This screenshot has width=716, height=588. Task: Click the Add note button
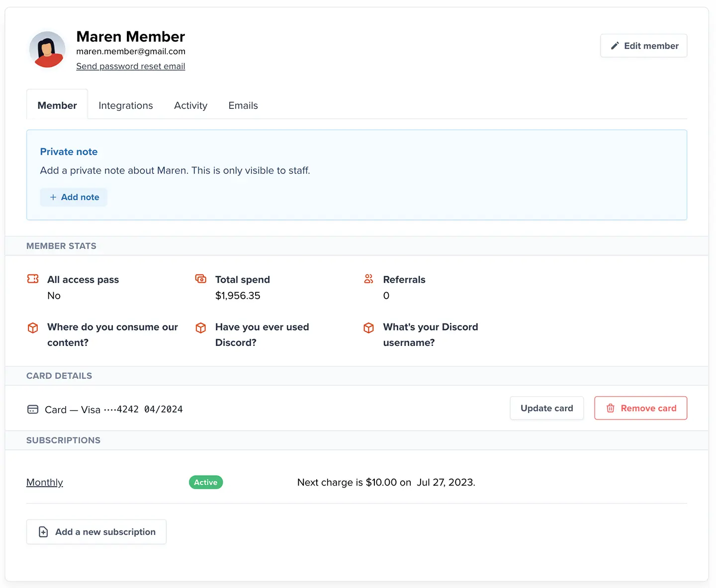click(x=74, y=197)
